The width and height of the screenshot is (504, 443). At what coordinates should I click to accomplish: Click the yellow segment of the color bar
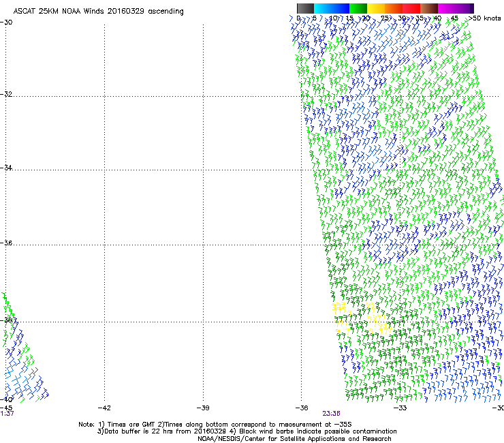click(x=376, y=8)
